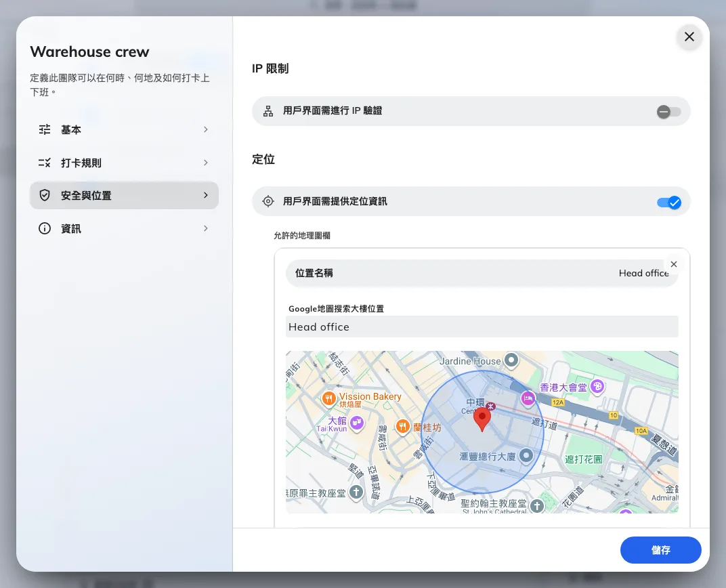726x588 pixels.
Task: Click the 滙豐總行大廈 map marker
Action: pos(526,456)
